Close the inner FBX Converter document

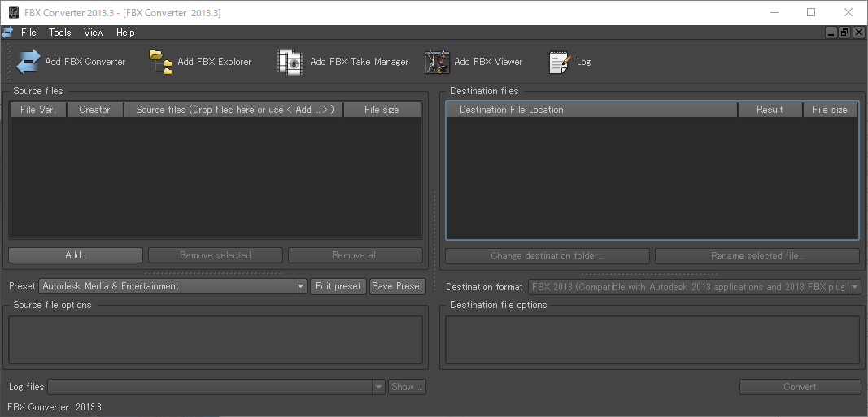point(858,33)
